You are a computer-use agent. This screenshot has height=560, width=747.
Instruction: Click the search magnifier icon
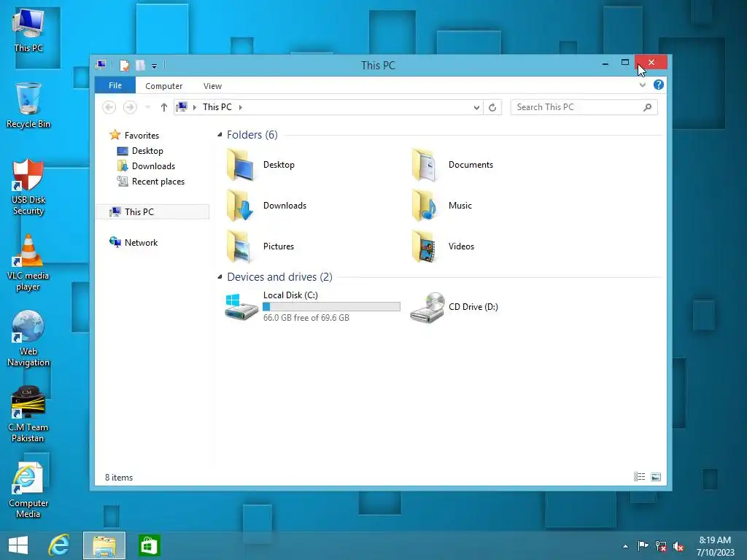pos(647,107)
